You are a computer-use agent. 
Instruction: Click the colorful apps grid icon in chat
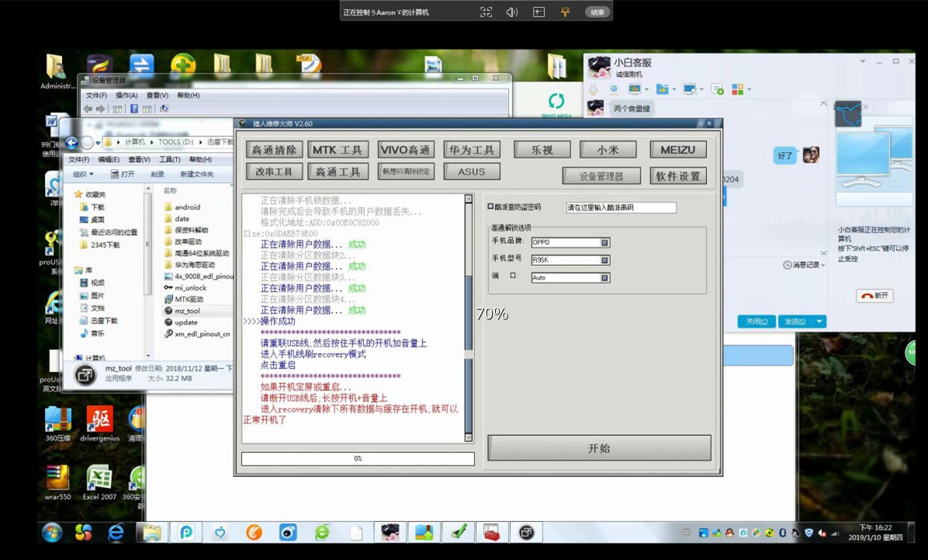click(737, 89)
